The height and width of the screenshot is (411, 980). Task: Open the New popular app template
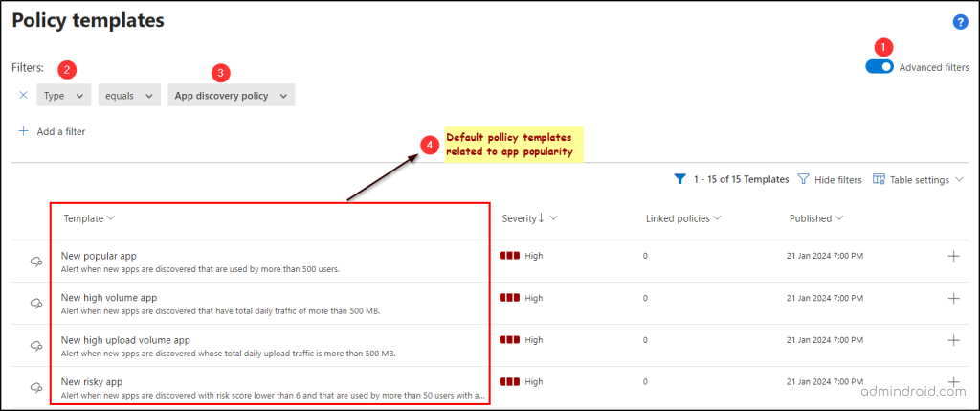tap(99, 255)
